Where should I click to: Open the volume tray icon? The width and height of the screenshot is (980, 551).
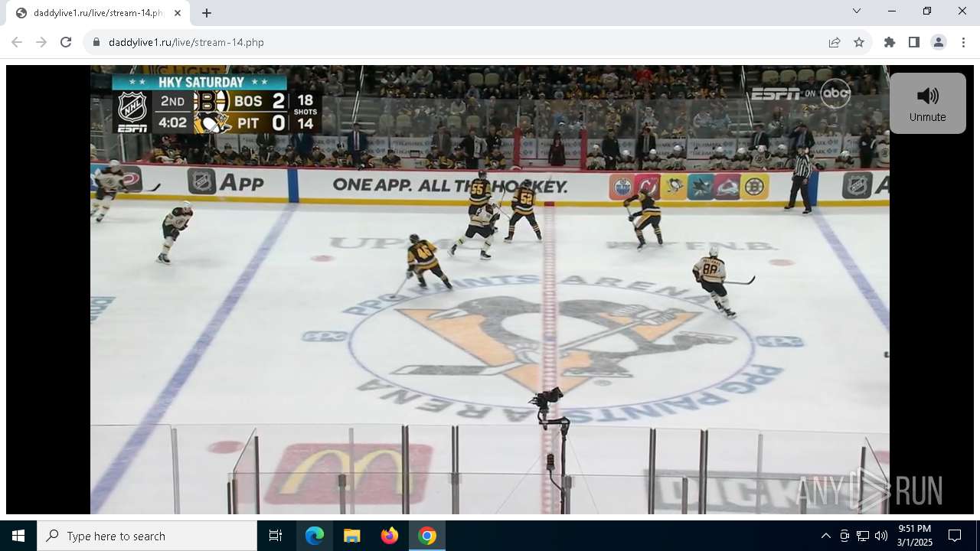(x=881, y=536)
